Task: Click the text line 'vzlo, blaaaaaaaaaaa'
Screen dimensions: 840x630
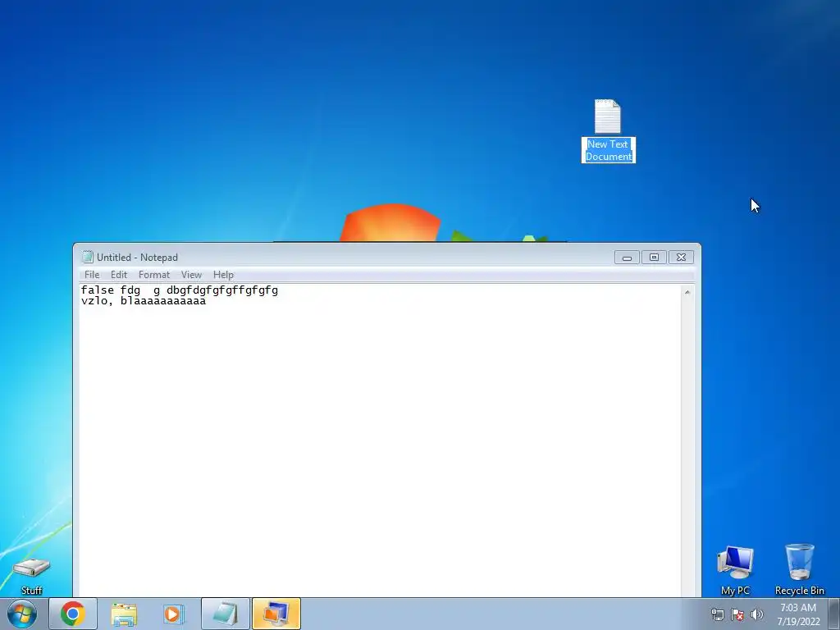Action: click(x=144, y=301)
